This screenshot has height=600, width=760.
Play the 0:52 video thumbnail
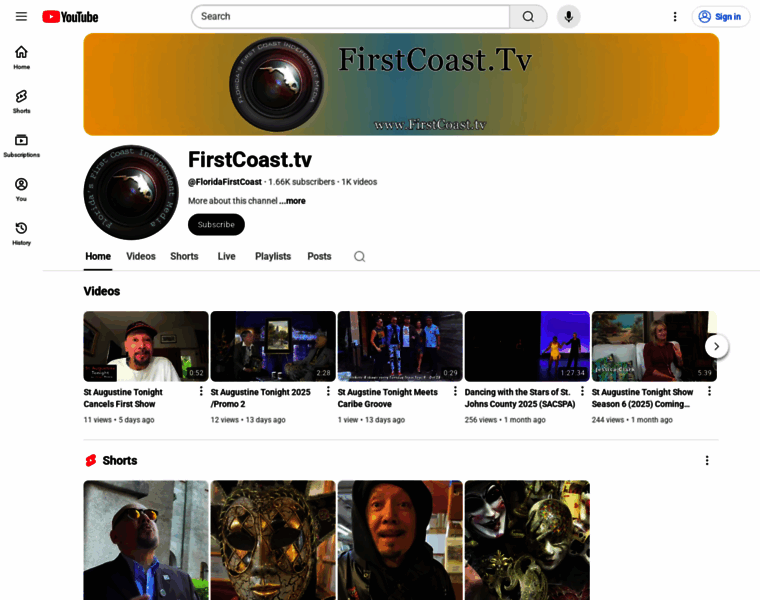coord(146,346)
